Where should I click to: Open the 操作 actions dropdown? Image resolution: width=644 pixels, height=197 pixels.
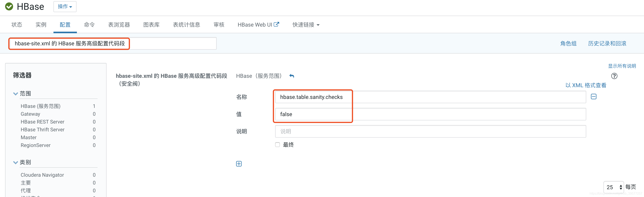click(65, 6)
